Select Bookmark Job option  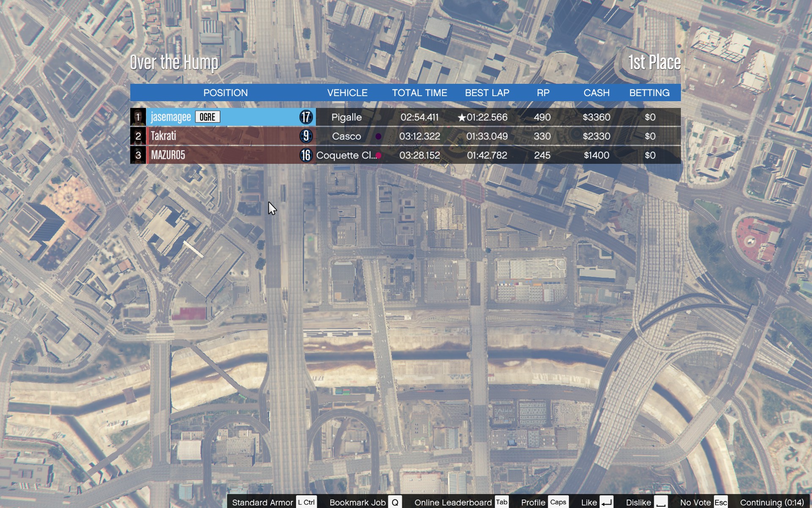tap(358, 502)
